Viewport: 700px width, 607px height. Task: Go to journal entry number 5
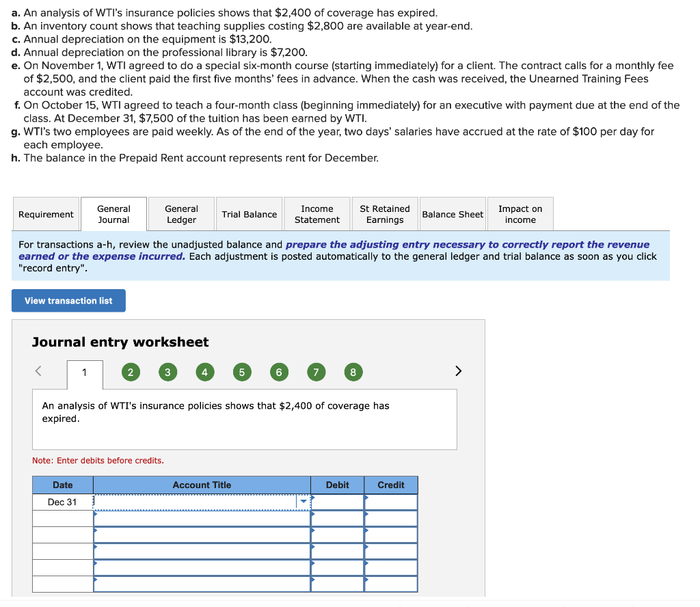pos(242,373)
